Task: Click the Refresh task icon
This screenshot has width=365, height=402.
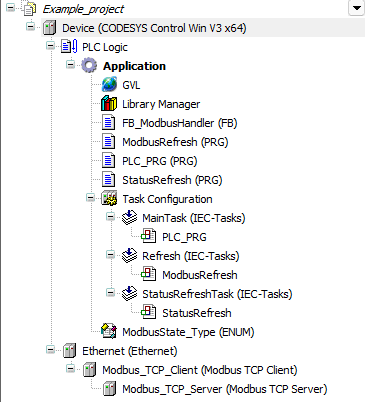Action: 129,256
